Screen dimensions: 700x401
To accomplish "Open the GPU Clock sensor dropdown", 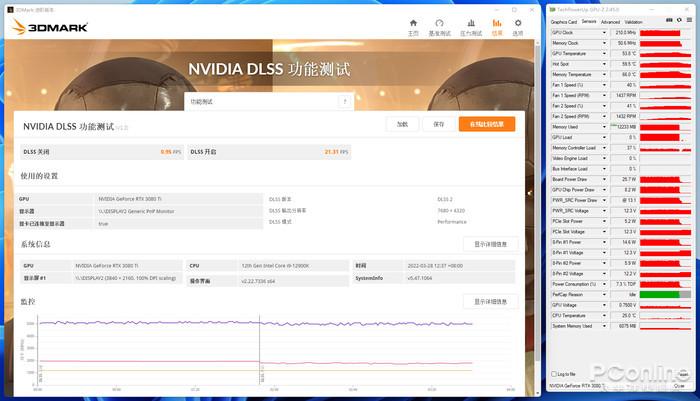I will pos(604,33).
